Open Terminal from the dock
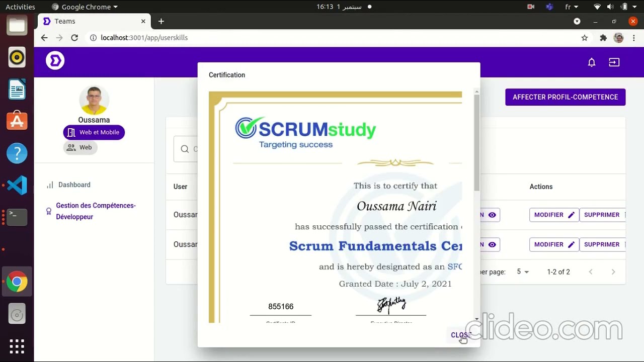 [17, 217]
